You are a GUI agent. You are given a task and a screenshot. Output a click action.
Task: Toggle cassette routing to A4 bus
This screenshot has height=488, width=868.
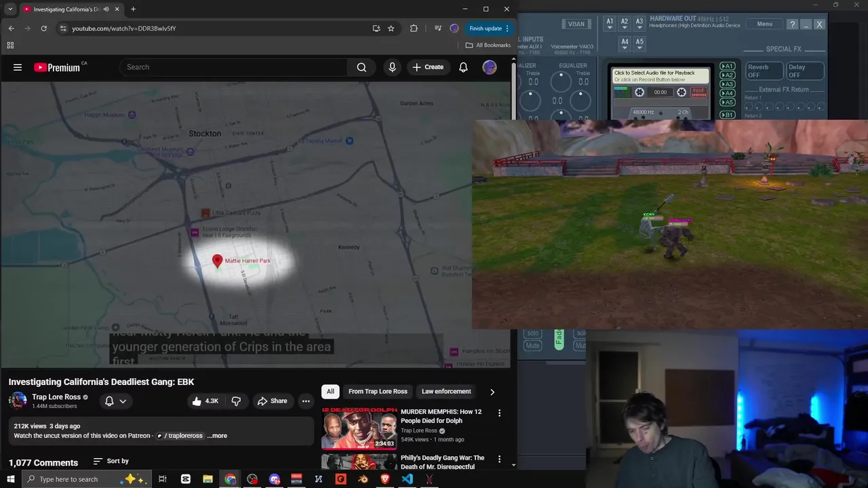[x=727, y=93]
